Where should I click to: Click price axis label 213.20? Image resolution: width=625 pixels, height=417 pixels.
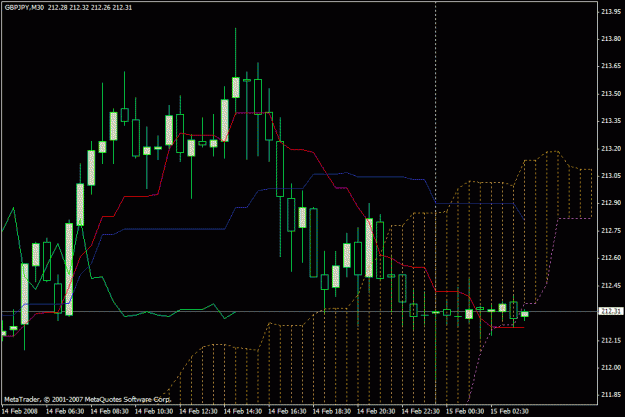[x=611, y=149]
